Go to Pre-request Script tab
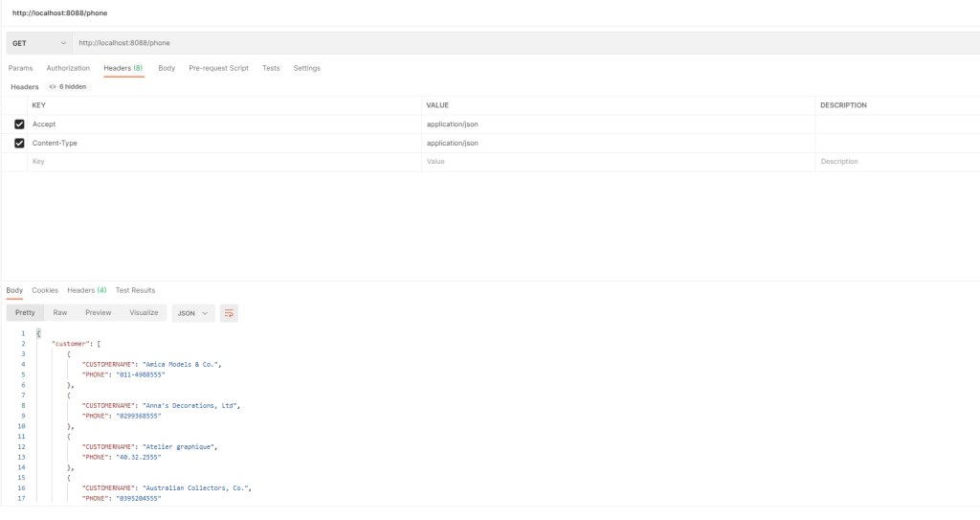Image resolution: width=980 pixels, height=520 pixels. tap(218, 68)
